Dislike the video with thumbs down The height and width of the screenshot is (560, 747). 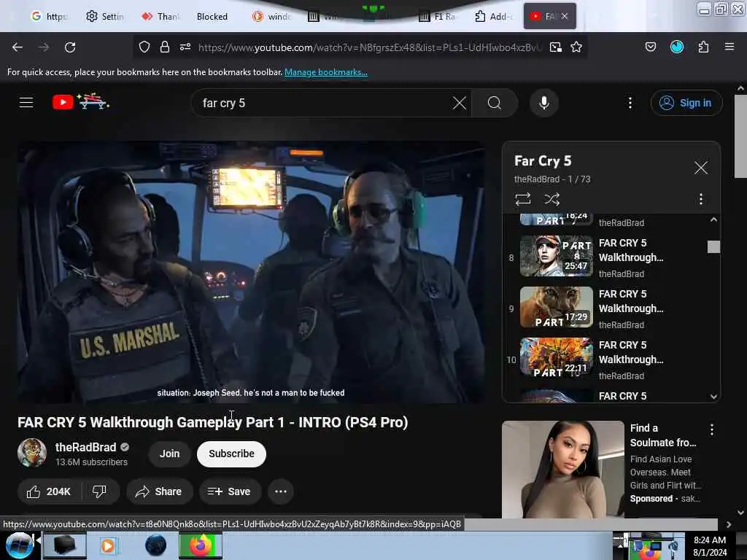click(x=99, y=491)
